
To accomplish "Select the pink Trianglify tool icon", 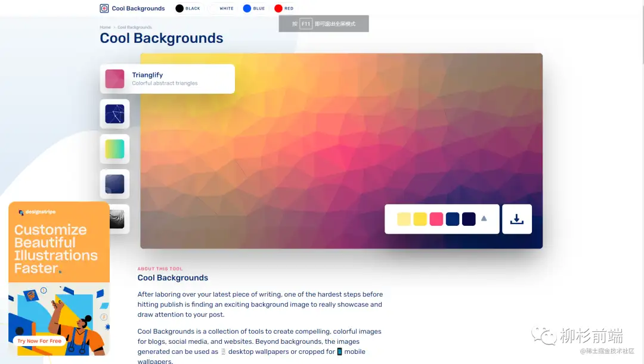I will click(x=114, y=79).
